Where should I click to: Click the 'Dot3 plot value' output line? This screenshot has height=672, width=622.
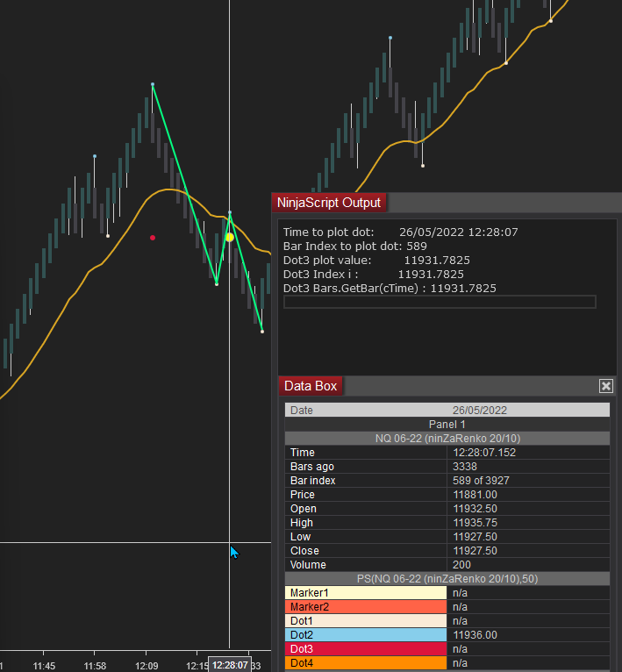click(376, 261)
